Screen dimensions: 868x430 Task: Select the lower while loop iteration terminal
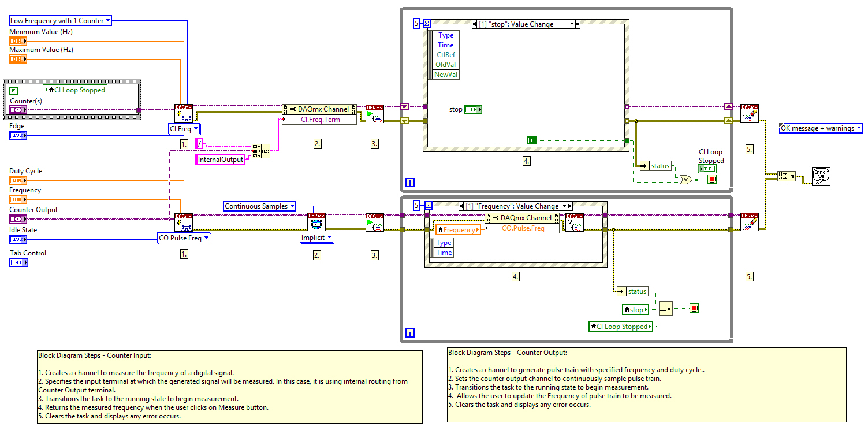click(410, 333)
